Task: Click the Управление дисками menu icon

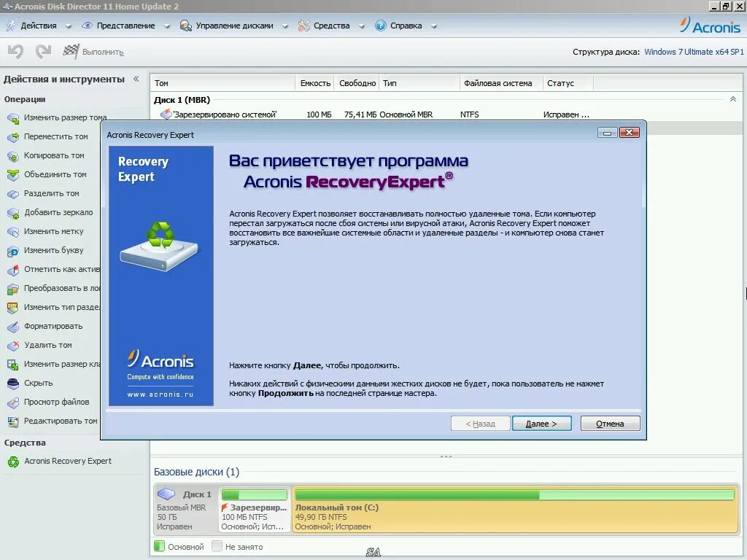Action: [186, 26]
